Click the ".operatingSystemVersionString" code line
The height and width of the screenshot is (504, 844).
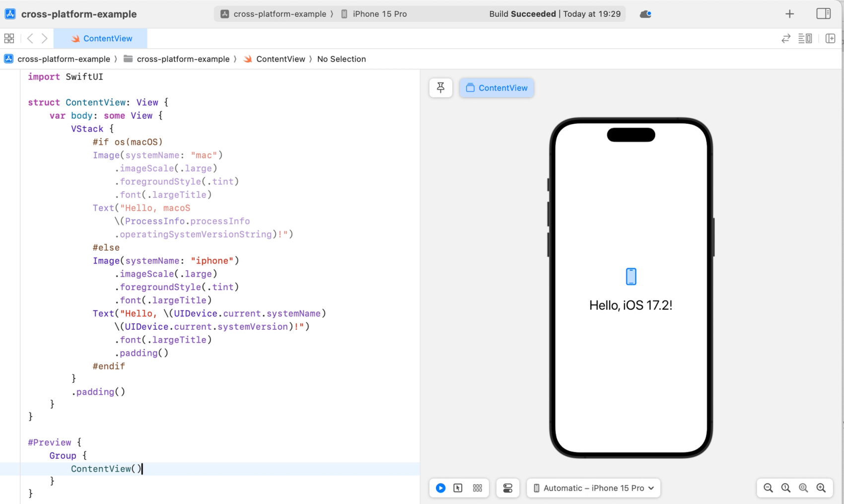(204, 234)
